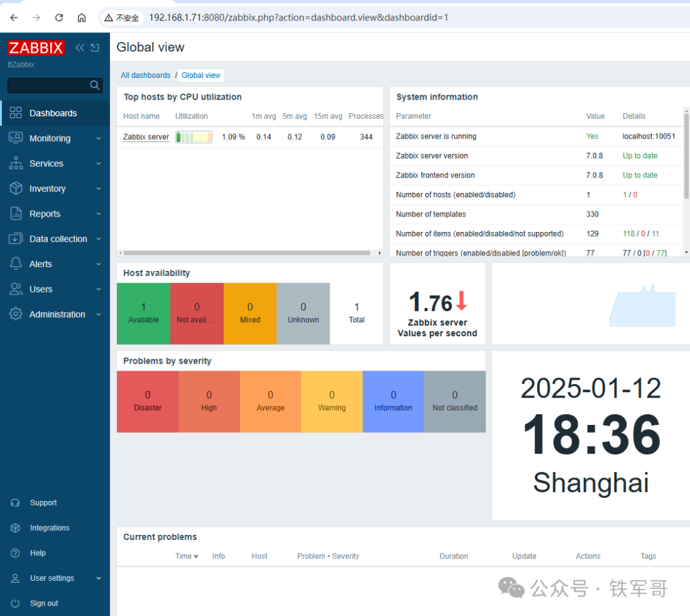Image resolution: width=690 pixels, height=616 pixels.
Task: Open the Data collection menu label
Action: (x=58, y=239)
